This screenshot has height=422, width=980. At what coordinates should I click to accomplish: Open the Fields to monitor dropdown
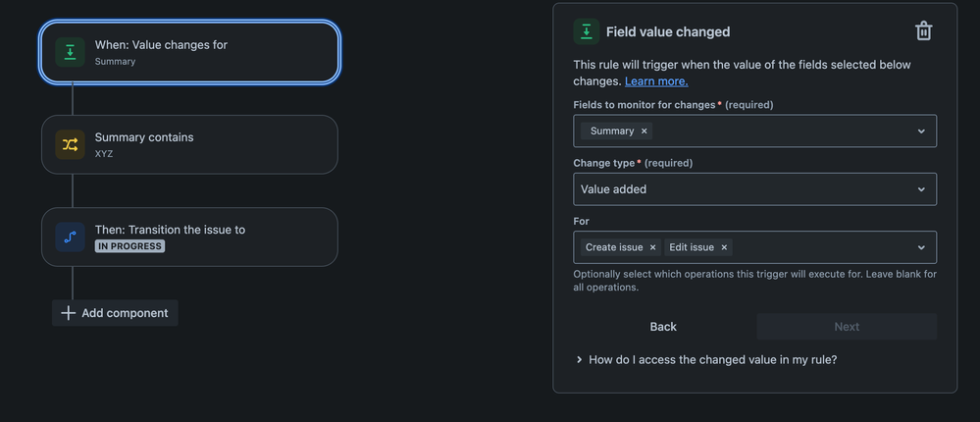(x=921, y=132)
